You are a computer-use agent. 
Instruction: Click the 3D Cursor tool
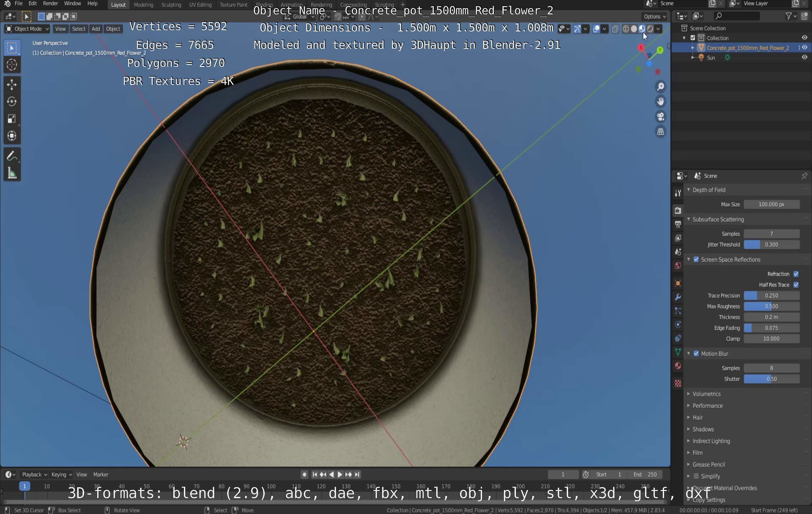(x=12, y=64)
